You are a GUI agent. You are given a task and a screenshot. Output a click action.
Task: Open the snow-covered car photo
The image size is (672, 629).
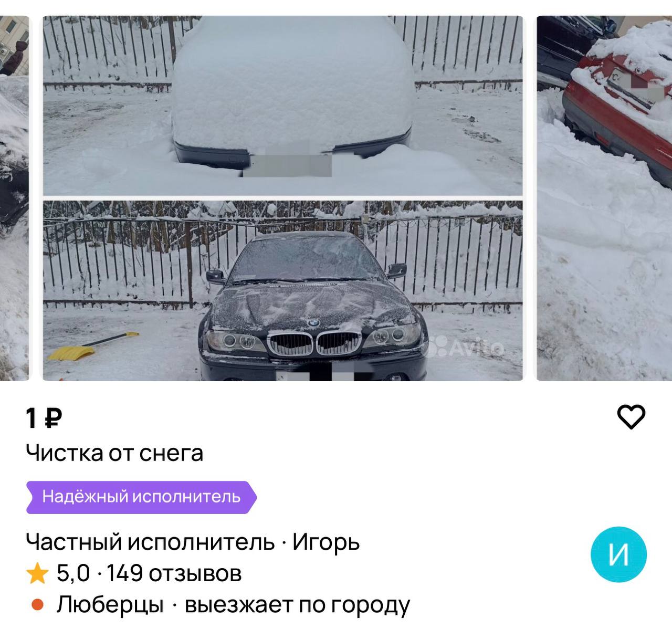tap(282, 106)
